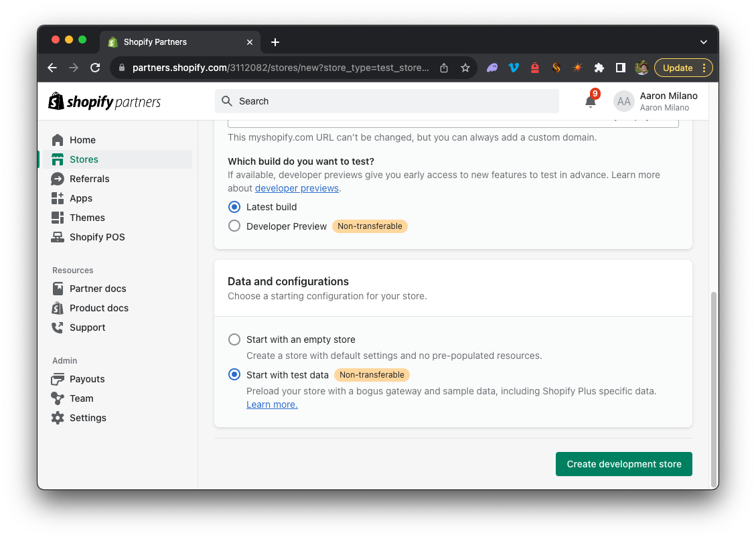Open the browser Update menu

tap(683, 68)
